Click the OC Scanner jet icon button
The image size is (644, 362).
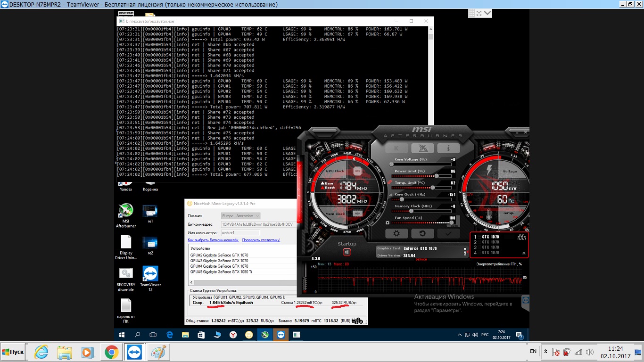422,148
